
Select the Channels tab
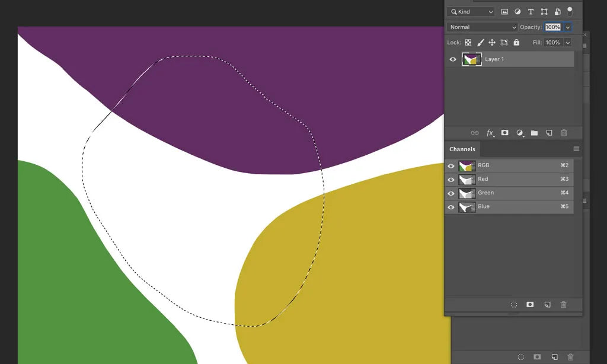tap(462, 149)
